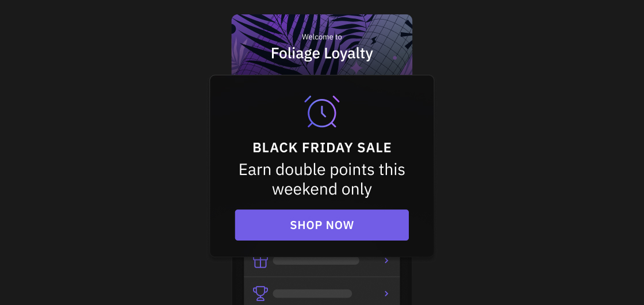Click the small purple dot on banner
Image resolution: width=644 pixels, height=305 pixels.
pyautogui.click(x=394, y=58)
